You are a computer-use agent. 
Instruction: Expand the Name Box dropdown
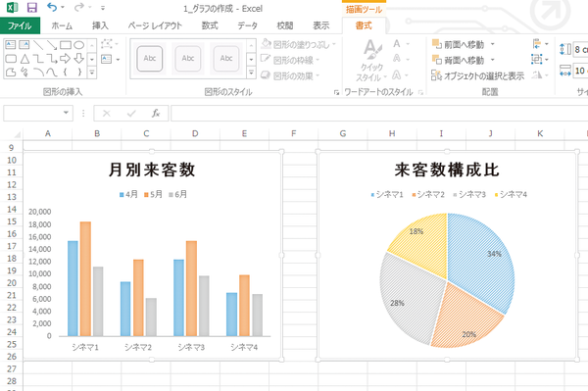[66, 113]
